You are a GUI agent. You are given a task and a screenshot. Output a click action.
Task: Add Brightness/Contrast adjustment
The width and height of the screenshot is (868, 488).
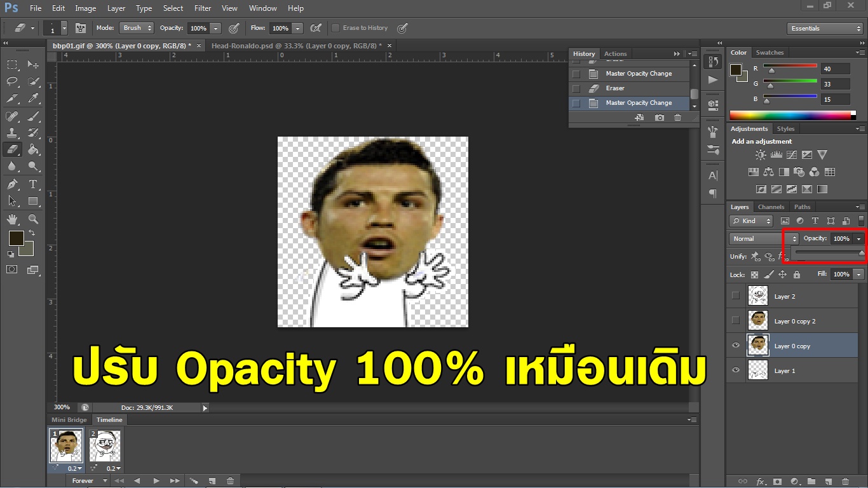point(761,154)
